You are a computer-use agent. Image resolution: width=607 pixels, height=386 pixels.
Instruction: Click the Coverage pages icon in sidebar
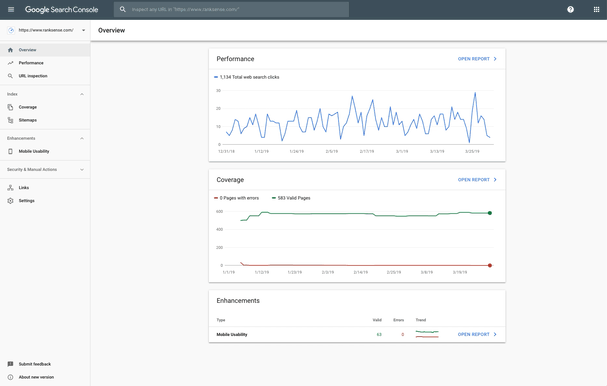pos(10,107)
